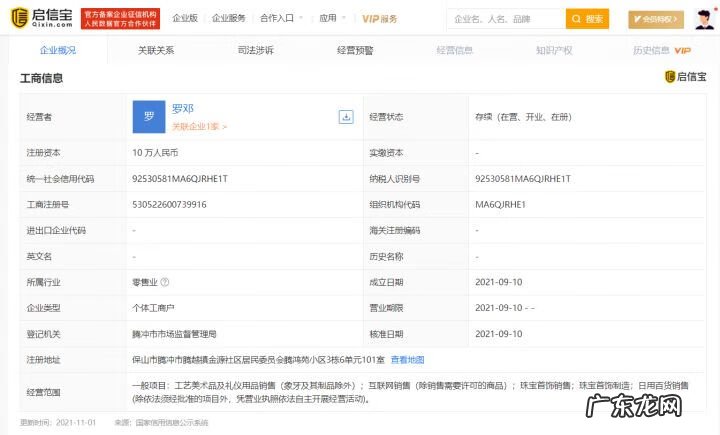
Task: Open 企业版 in top navigation
Action: [x=185, y=18]
